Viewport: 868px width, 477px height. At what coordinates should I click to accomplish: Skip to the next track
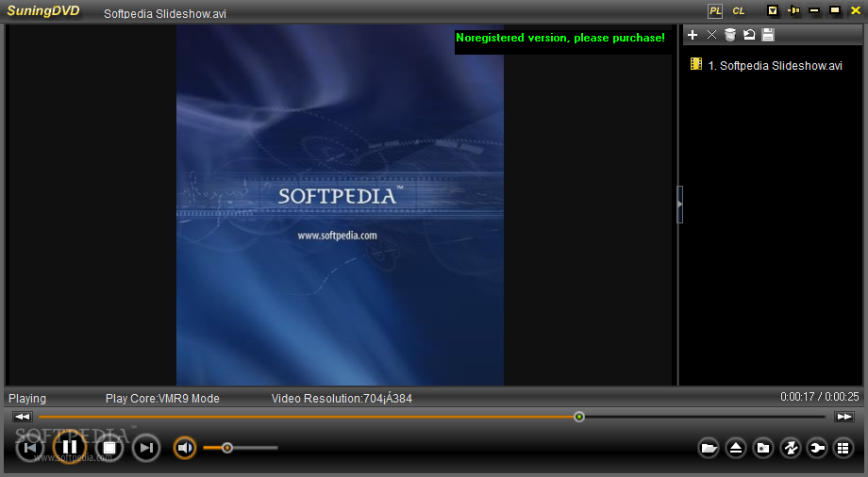pyautogui.click(x=146, y=448)
